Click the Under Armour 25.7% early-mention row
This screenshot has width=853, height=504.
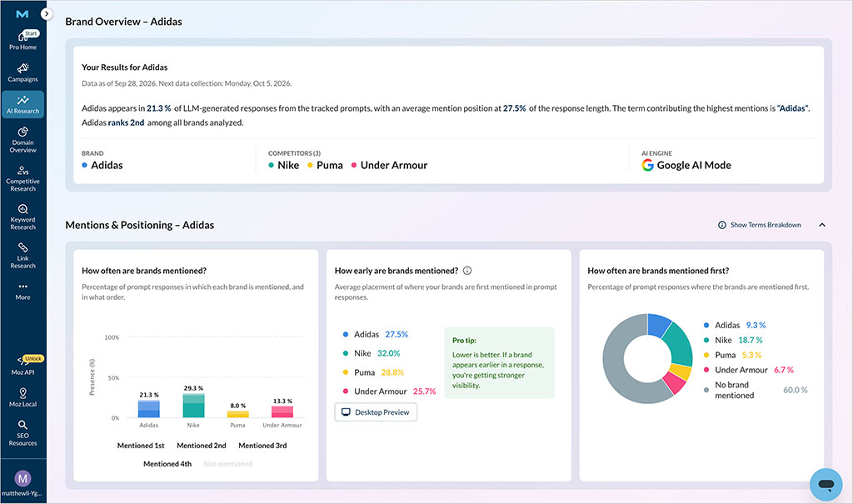390,392
